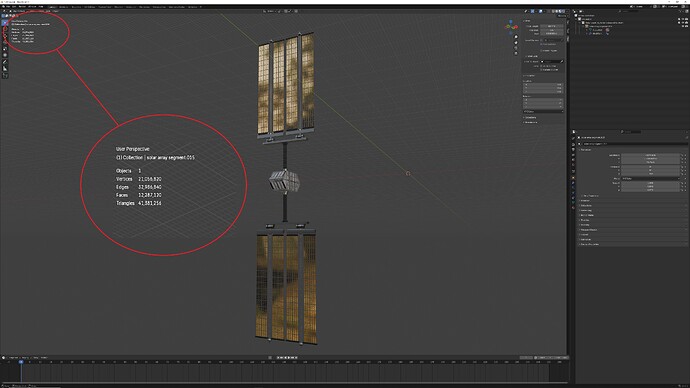Collapse the Collection row in the outliner
This screenshot has height=388, width=690.
576,19
